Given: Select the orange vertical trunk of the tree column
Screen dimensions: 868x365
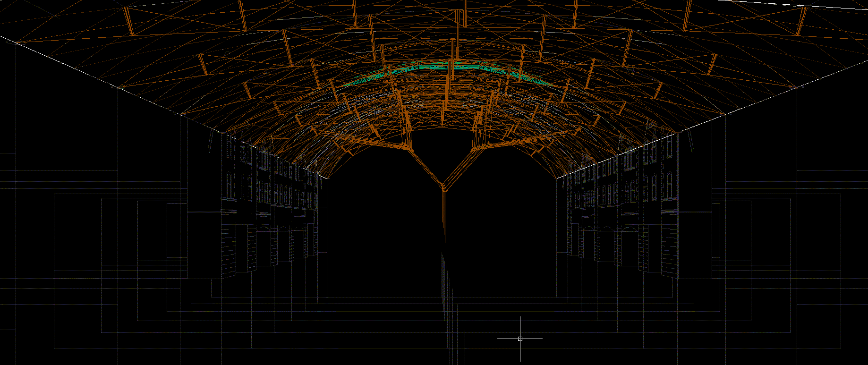Looking at the screenshot, I should [x=444, y=212].
